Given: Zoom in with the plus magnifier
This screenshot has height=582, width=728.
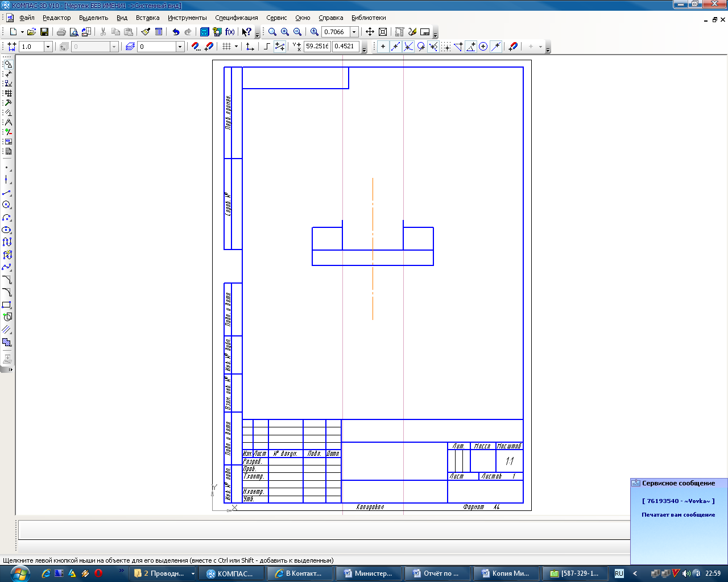Looking at the screenshot, I should tap(285, 32).
